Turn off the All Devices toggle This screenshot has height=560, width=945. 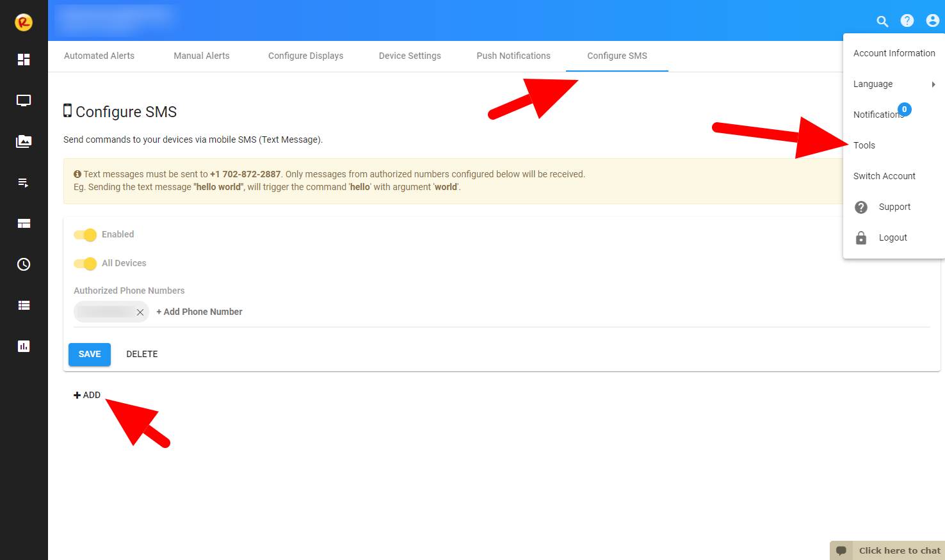click(x=85, y=263)
